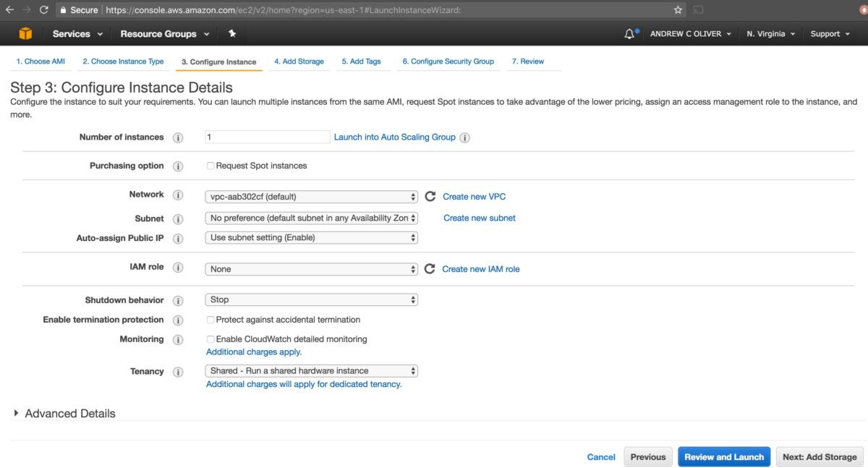This screenshot has width=868, height=468.
Task: Click the Previous button
Action: point(648,456)
